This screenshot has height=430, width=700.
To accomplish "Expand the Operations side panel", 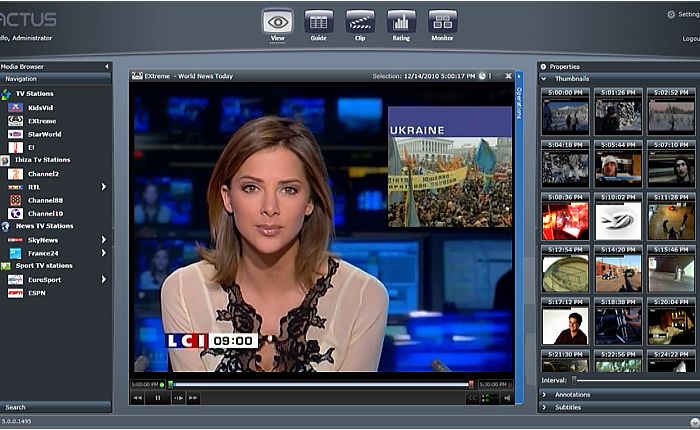I will point(519,237).
